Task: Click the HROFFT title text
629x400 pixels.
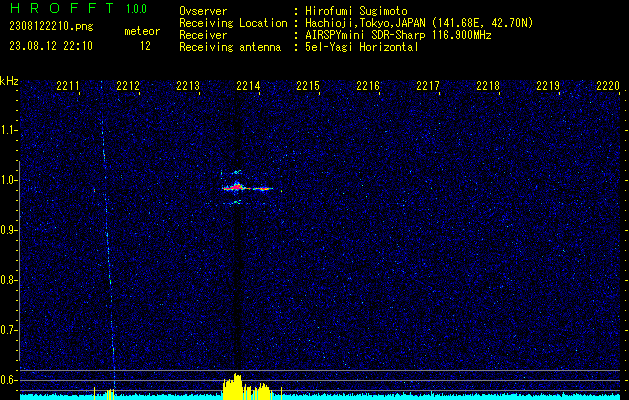Action: coord(56,9)
